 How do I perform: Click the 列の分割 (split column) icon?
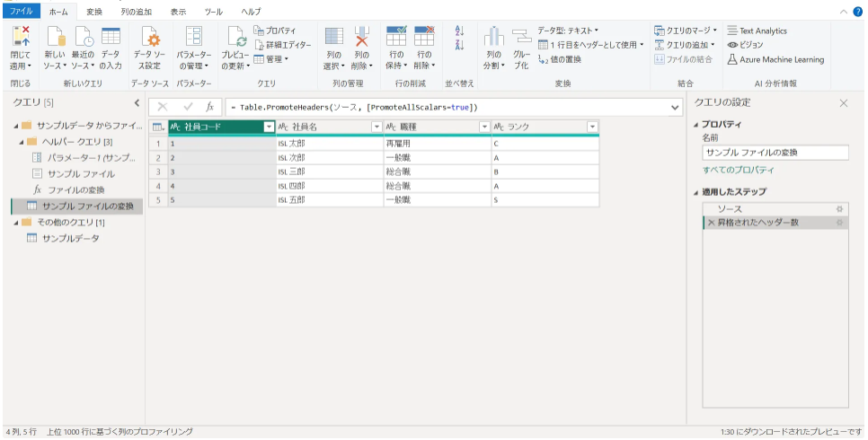tap(493, 39)
